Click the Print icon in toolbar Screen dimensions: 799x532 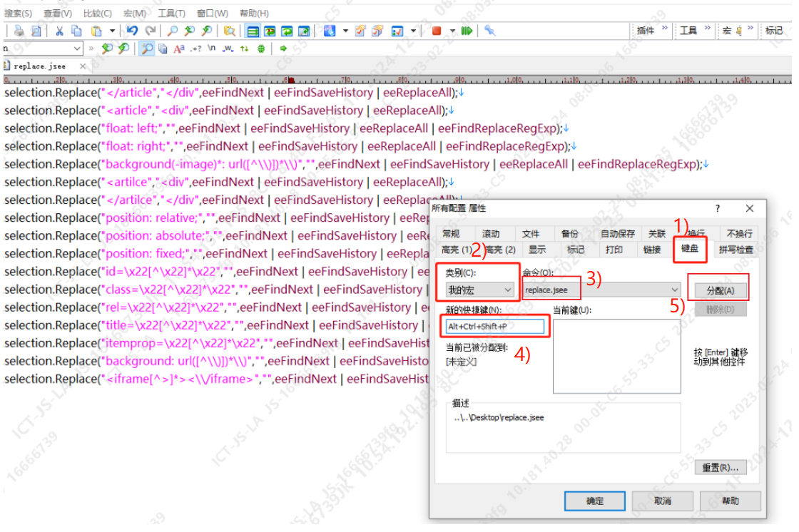click(x=19, y=31)
